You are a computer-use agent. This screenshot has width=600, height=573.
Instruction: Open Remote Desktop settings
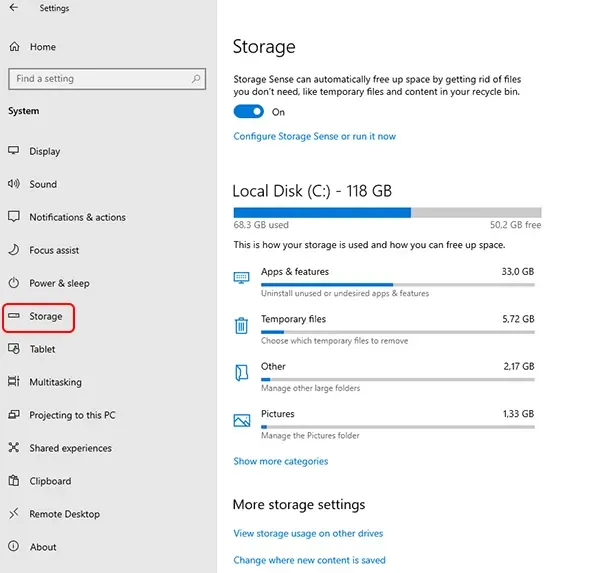tap(64, 514)
